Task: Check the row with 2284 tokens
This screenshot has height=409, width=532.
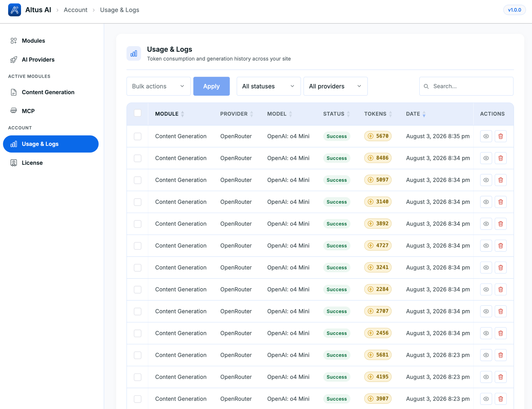Action: point(137,290)
